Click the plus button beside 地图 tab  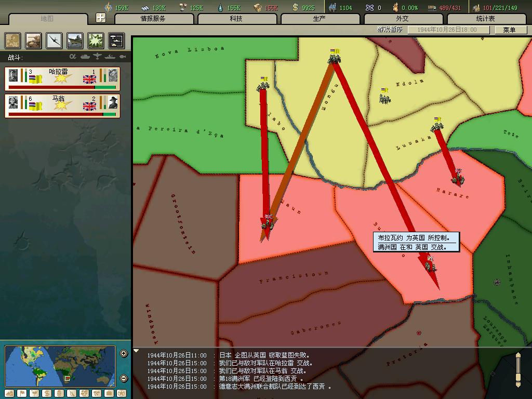101,18
